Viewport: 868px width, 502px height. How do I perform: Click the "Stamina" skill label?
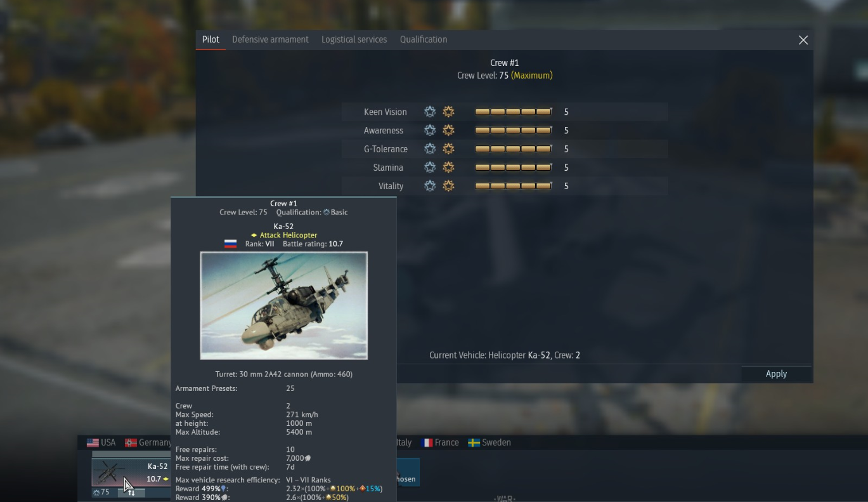(388, 168)
